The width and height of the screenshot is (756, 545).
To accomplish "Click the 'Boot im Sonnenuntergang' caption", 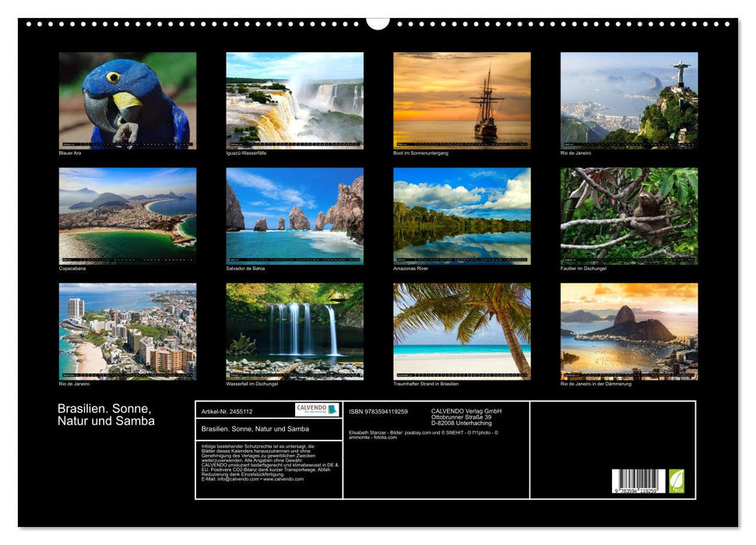I will [420, 153].
